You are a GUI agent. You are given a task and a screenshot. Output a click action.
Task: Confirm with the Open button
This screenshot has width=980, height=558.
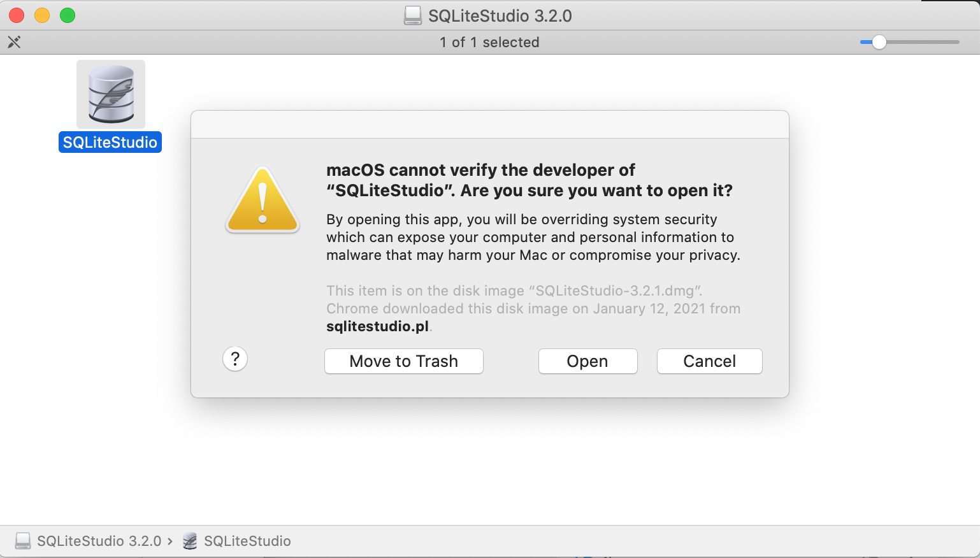tap(587, 361)
